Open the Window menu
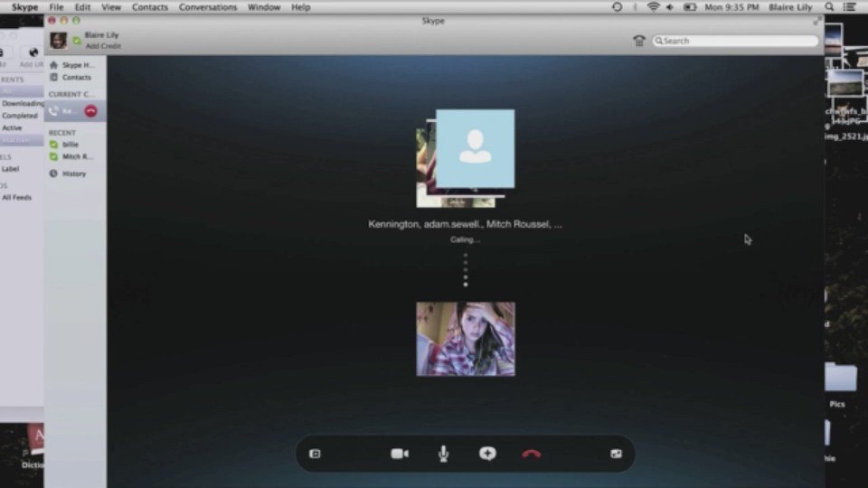Image resolution: width=868 pixels, height=488 pixels. pos(264,7)
